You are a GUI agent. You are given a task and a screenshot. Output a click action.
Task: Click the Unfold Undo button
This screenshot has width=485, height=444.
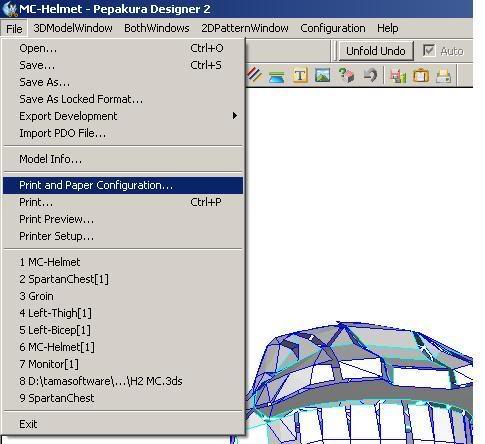coord(376,51)
